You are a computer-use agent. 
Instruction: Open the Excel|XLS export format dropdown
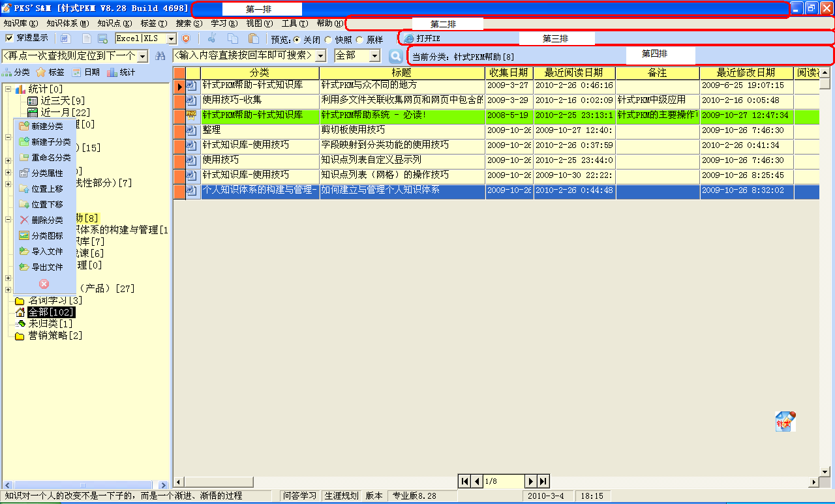[x=172, y=39]
